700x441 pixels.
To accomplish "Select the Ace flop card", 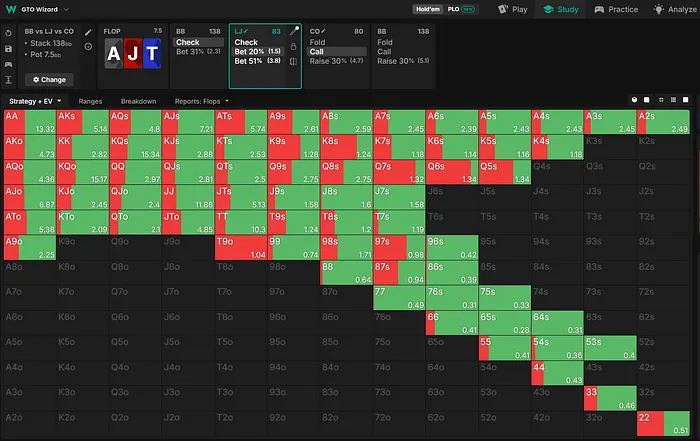I will [x=114, y=54].
